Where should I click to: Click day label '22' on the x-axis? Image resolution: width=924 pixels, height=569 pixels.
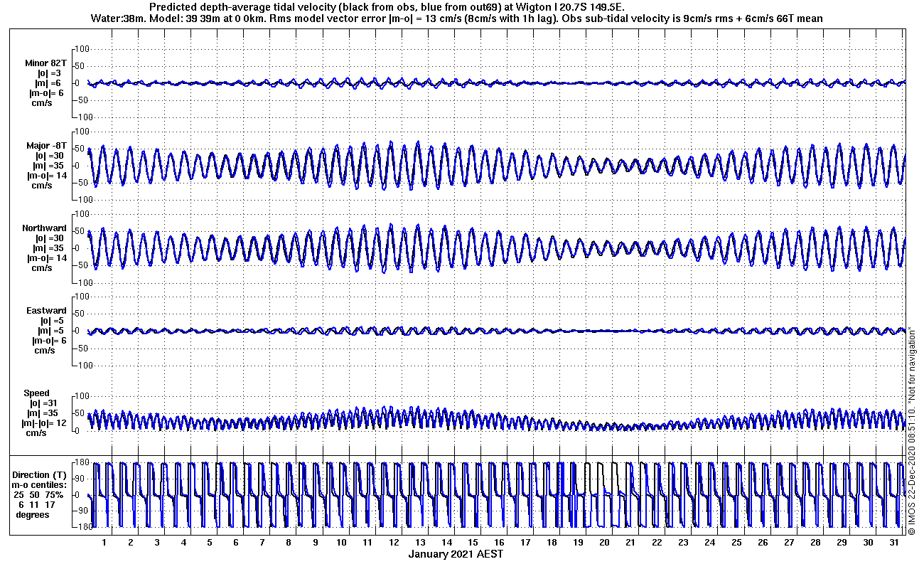(x=657, y=542)
